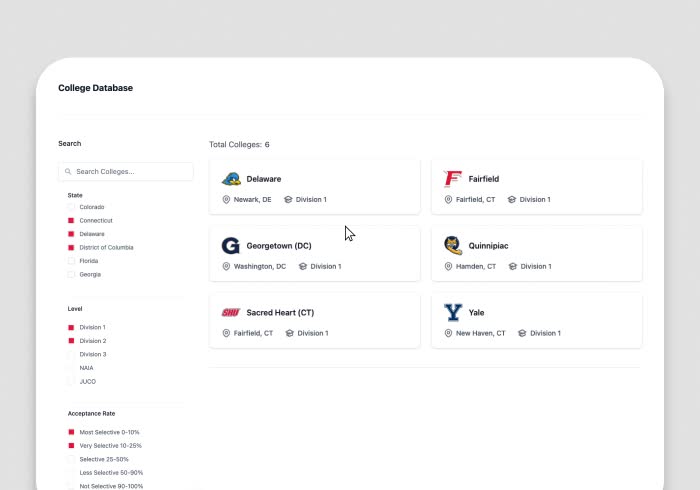Click the Total Colleges: 6 text
Viewport: 700px width, 490px height.
239,145
